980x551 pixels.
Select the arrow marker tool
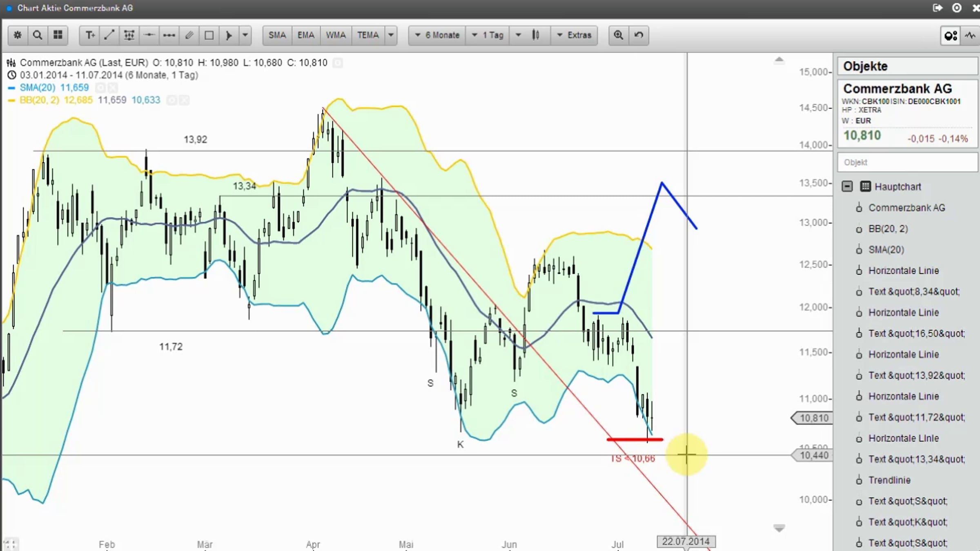click(x=229, y=35)
